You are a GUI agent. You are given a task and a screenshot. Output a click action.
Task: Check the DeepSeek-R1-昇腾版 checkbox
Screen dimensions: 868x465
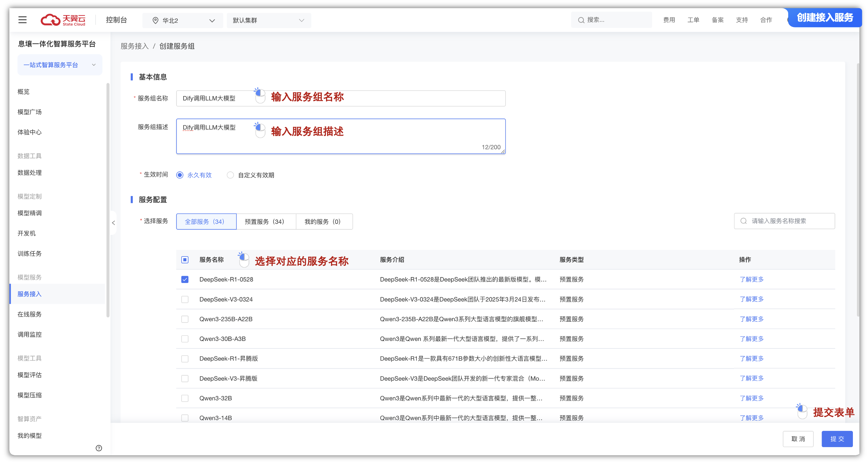point(185,358)
